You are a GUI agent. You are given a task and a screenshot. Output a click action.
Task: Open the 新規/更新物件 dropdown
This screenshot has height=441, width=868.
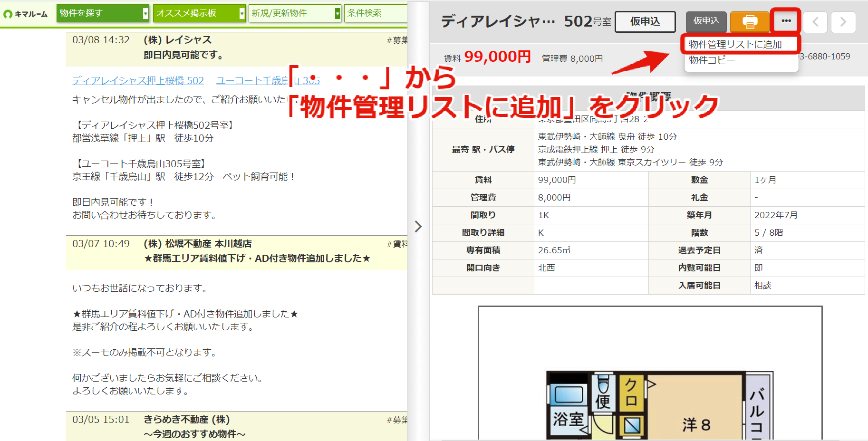[x=295, y=13]
